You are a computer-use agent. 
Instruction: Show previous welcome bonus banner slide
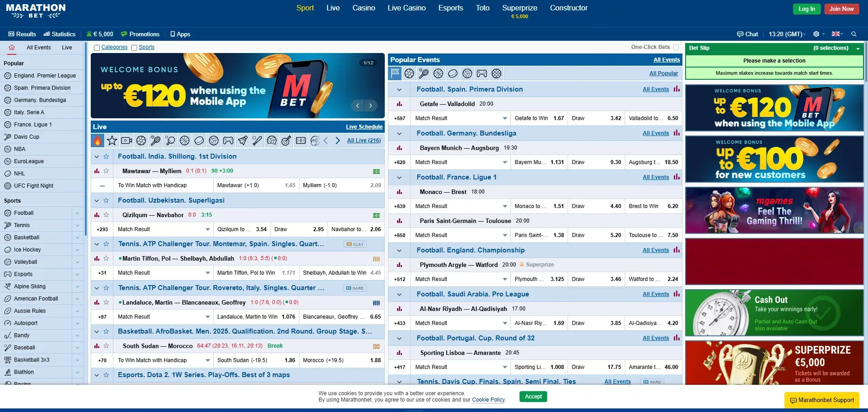358,106
